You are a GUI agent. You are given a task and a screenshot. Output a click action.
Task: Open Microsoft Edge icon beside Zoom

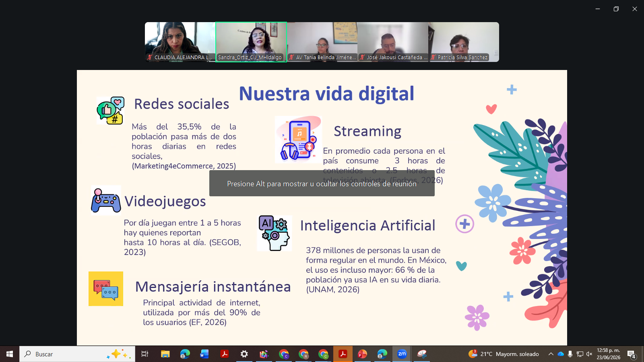pos(382,354)
